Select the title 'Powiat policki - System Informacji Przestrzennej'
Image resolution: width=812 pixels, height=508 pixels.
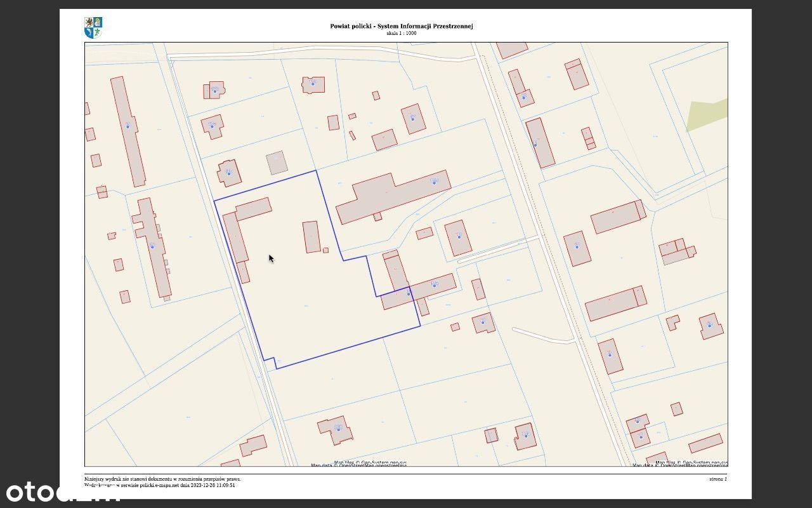point(402,26)
